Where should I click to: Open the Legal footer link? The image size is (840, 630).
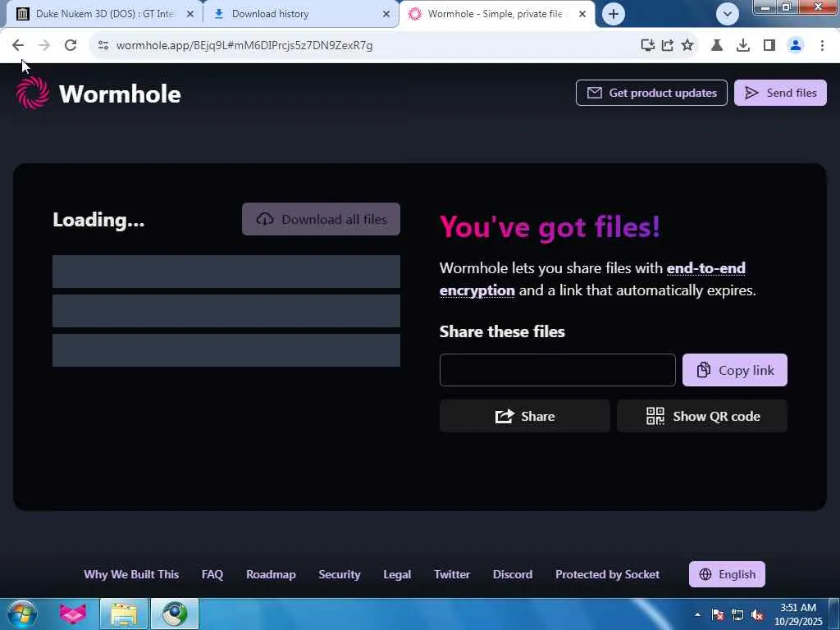[x=397, y=574]
